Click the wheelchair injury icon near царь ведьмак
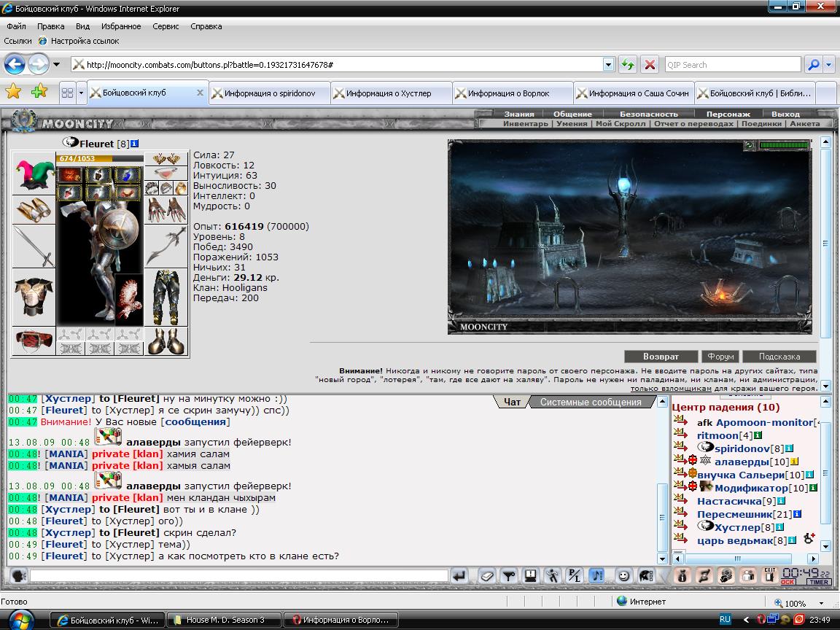This screenshot has width=840, height=630. click(809, 538)
